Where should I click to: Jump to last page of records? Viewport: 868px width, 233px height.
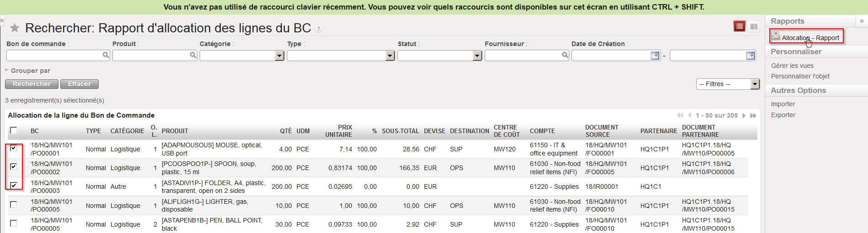tap(753, 116)
